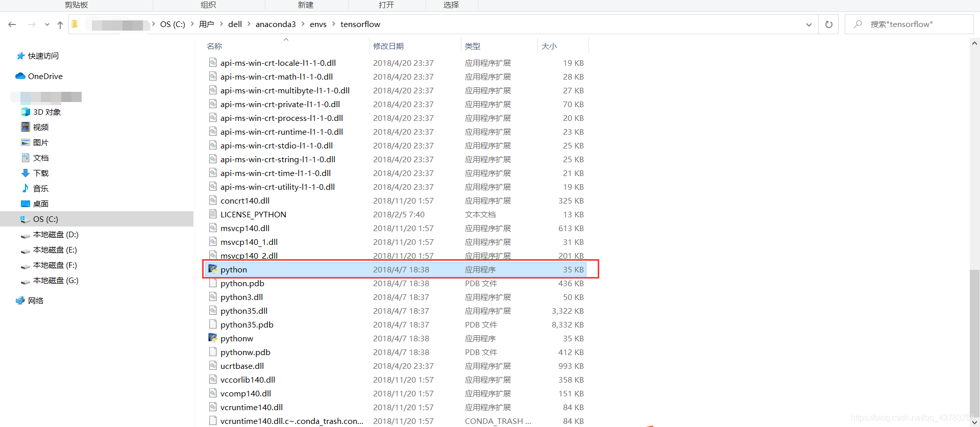Select 文档 folder icon in sidebar

point(26,158)
